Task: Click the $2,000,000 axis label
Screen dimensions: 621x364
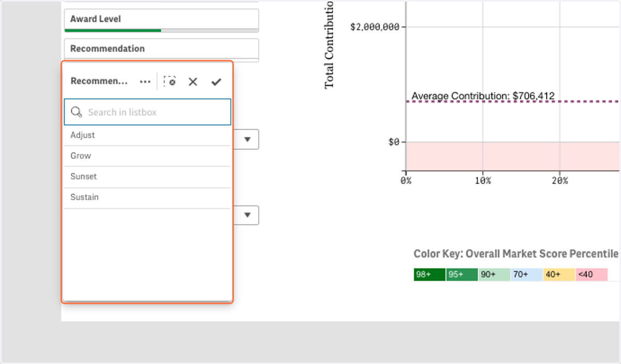Action: pos(375,27)
